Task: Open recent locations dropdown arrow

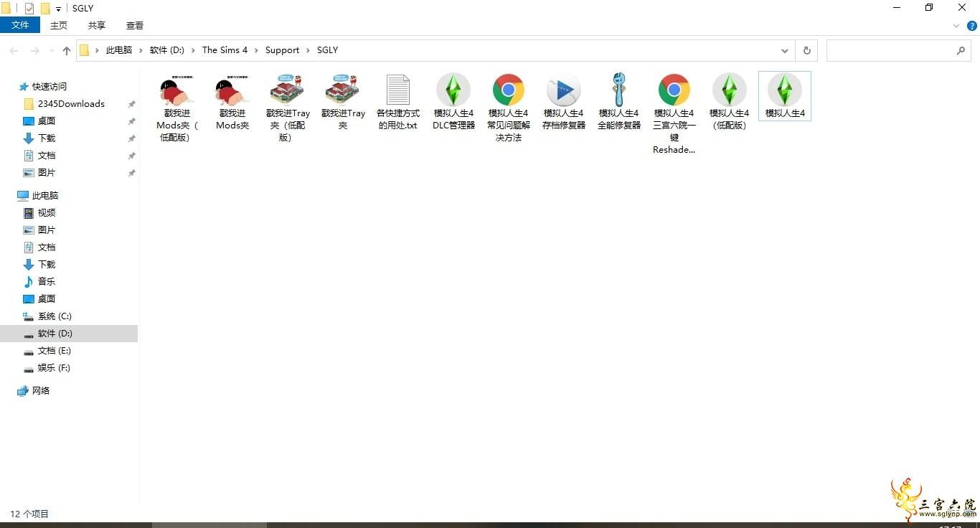Action: [x=52, y=51]
